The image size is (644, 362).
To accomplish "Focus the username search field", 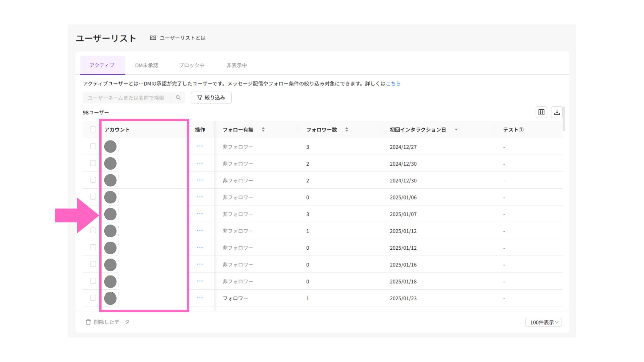I will 127,98.
